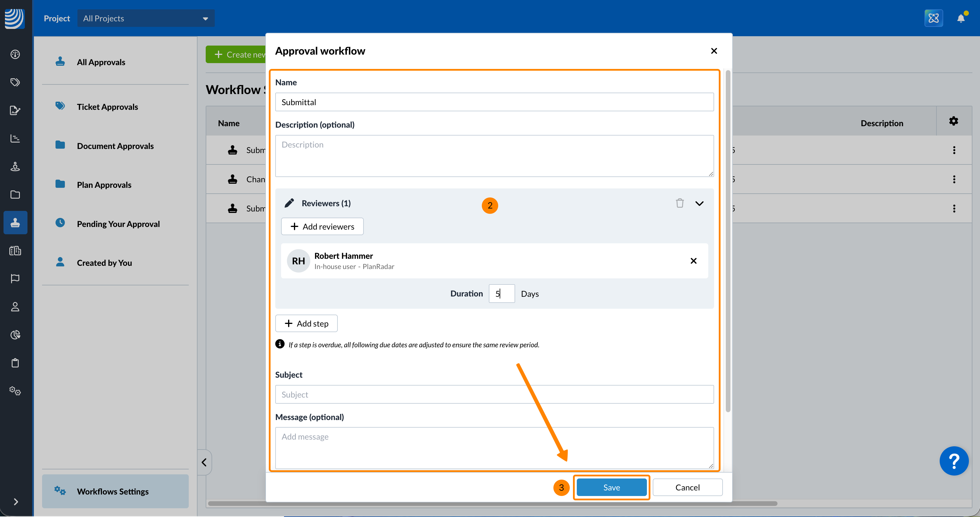
Task: Open table column settings gear
Action: coord(953,121)
